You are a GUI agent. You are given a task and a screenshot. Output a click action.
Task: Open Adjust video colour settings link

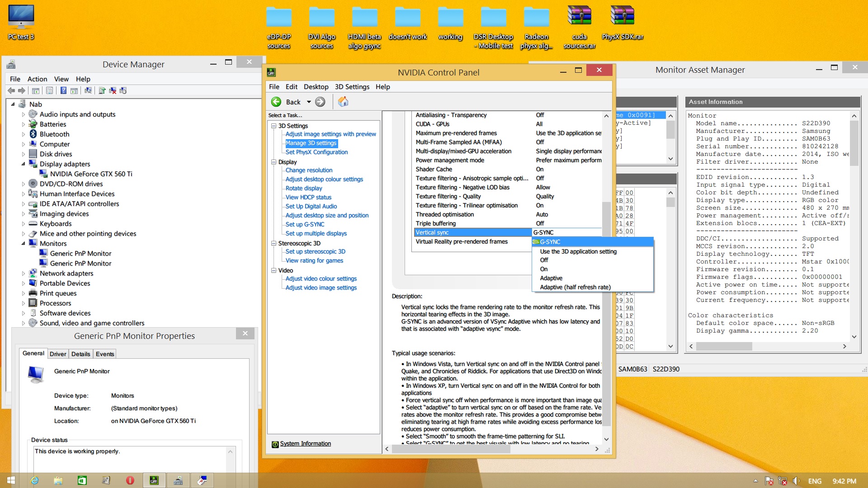(321, 279)
